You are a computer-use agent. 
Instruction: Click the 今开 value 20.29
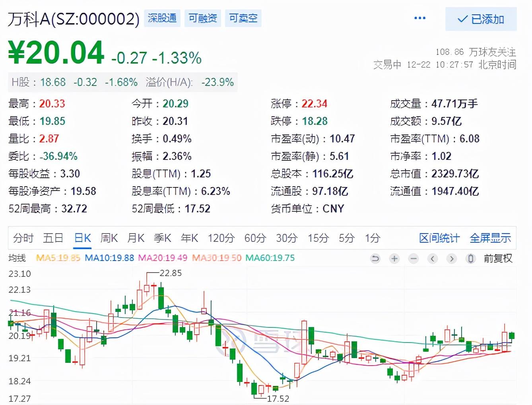click(175, 104)
